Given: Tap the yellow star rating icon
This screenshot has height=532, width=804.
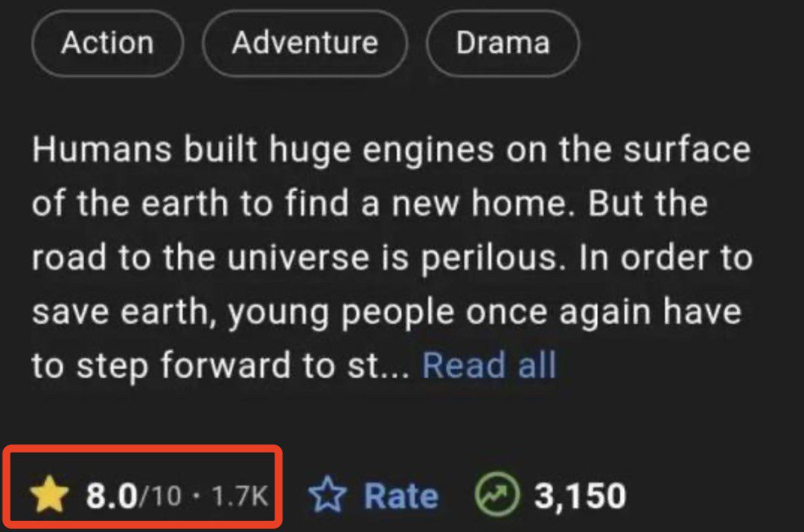Looking at the screenshot, I should [49, 496].
